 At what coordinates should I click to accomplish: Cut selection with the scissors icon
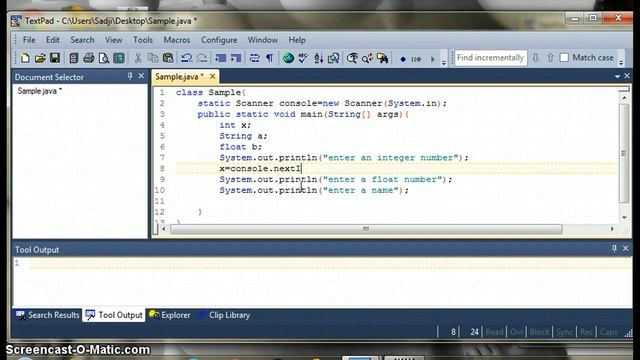point(138,58)
